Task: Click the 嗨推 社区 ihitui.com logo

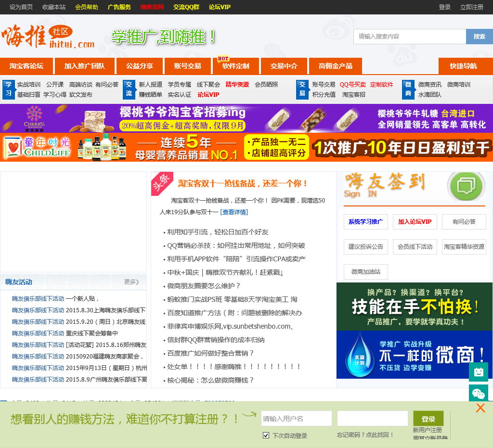Action: 48,37
